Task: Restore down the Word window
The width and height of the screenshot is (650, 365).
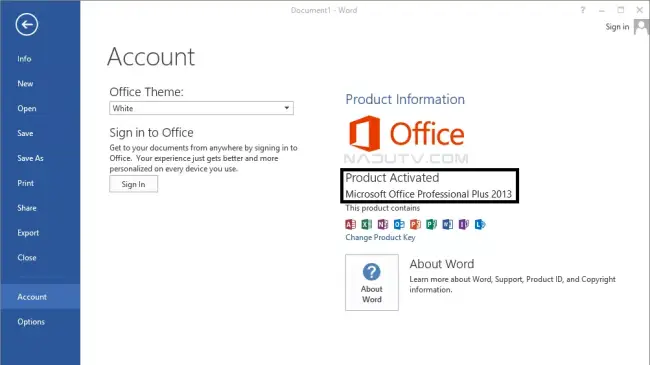Action: click(621, 10)
